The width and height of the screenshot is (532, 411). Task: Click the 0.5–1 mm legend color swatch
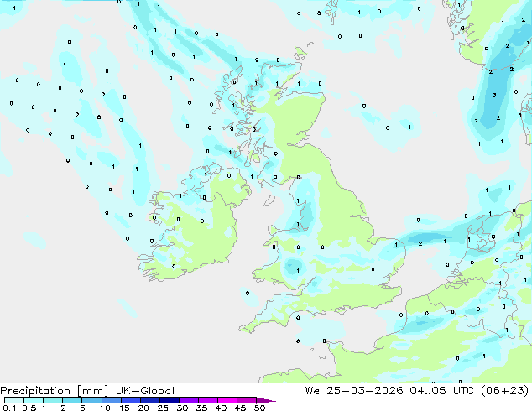tap(34, 400)
